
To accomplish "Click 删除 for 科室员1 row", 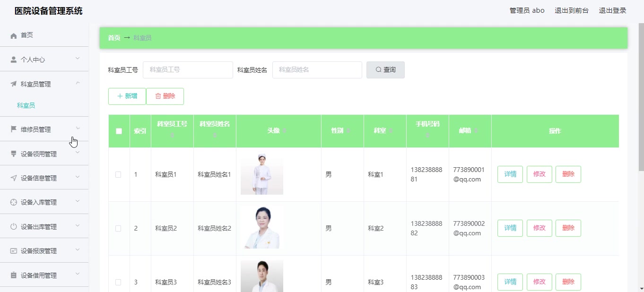I will 568,174.
